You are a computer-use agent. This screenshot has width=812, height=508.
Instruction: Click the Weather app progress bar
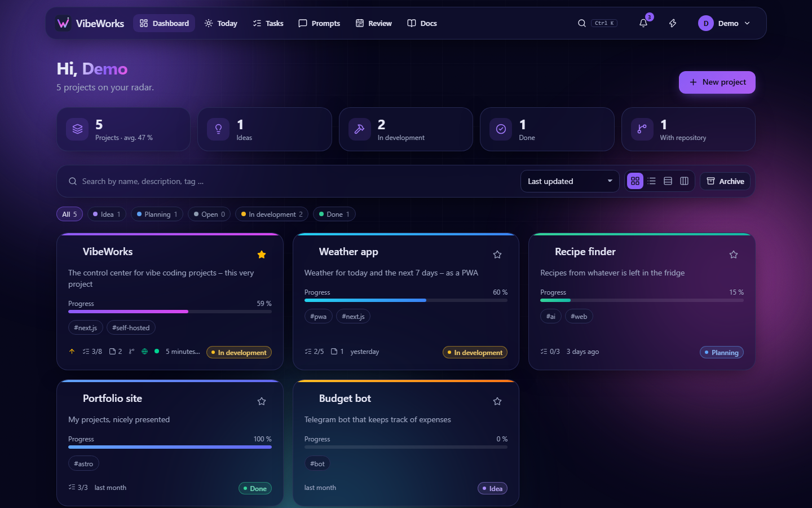[x=406, y=300]
